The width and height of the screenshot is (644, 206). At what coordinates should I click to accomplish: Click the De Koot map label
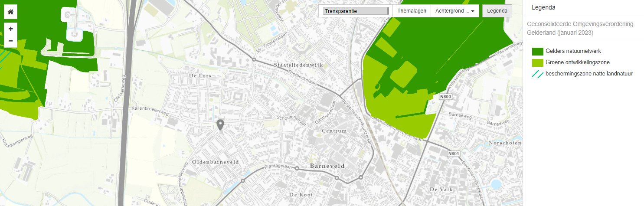301,195
